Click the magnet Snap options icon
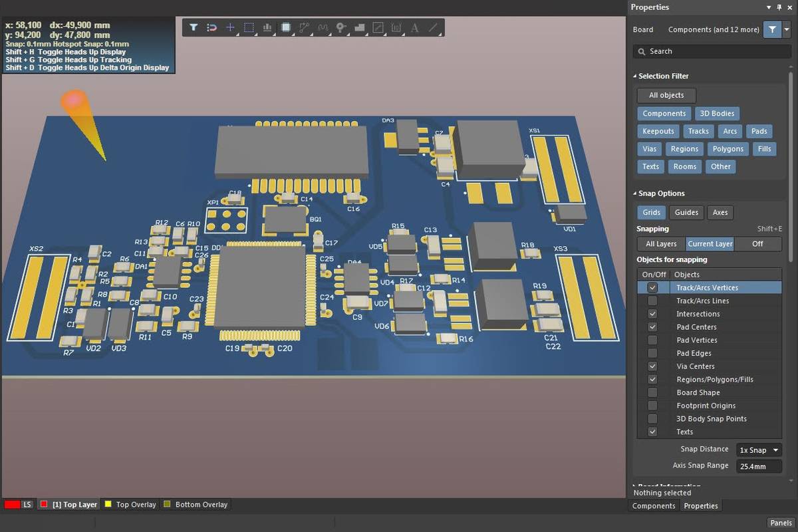This screenshot has width=798, height=532. 212,28
